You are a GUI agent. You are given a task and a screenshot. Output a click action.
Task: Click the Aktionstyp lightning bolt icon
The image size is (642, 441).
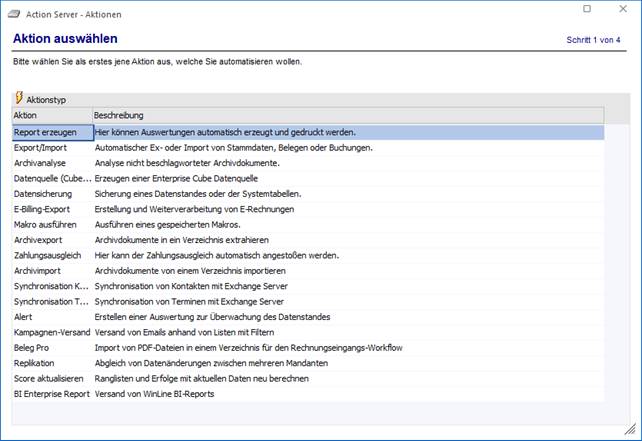tap(19, 99)
